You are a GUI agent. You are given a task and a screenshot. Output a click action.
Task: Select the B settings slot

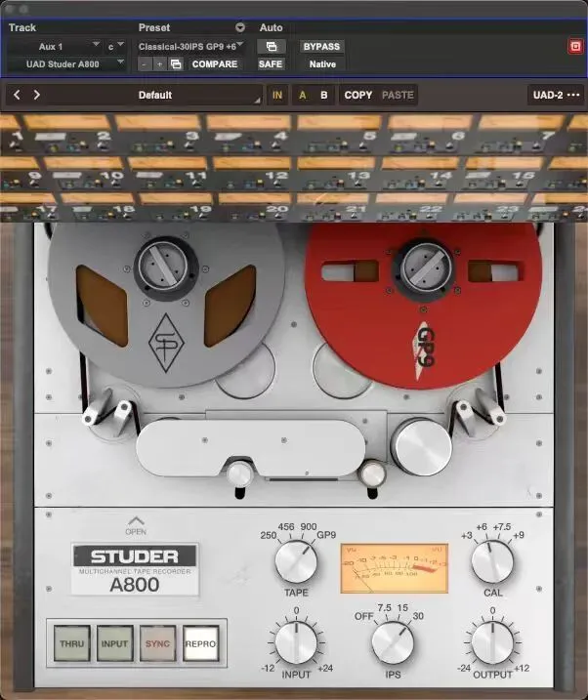pyautogui.click(x=324, y=95)
